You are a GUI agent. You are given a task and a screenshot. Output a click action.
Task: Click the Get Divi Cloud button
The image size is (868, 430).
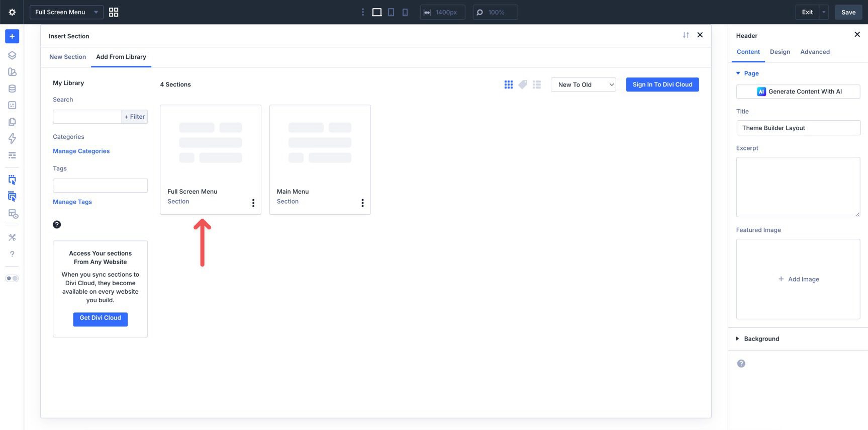click(x=100, y=319)
